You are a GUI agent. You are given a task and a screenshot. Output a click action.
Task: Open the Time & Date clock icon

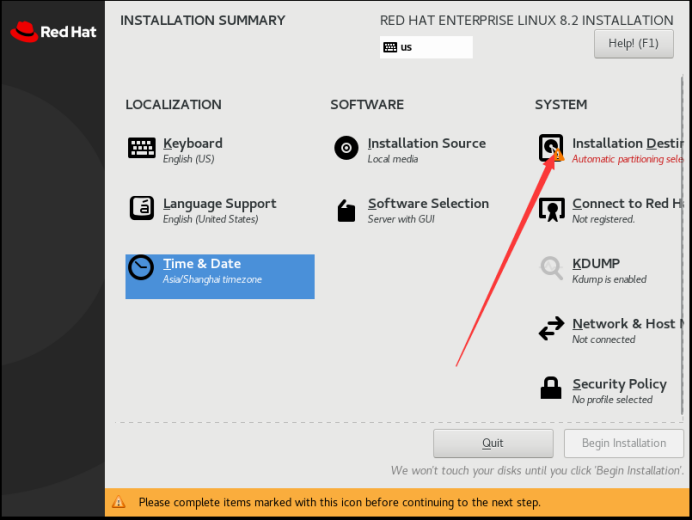[x=141, y=267]
